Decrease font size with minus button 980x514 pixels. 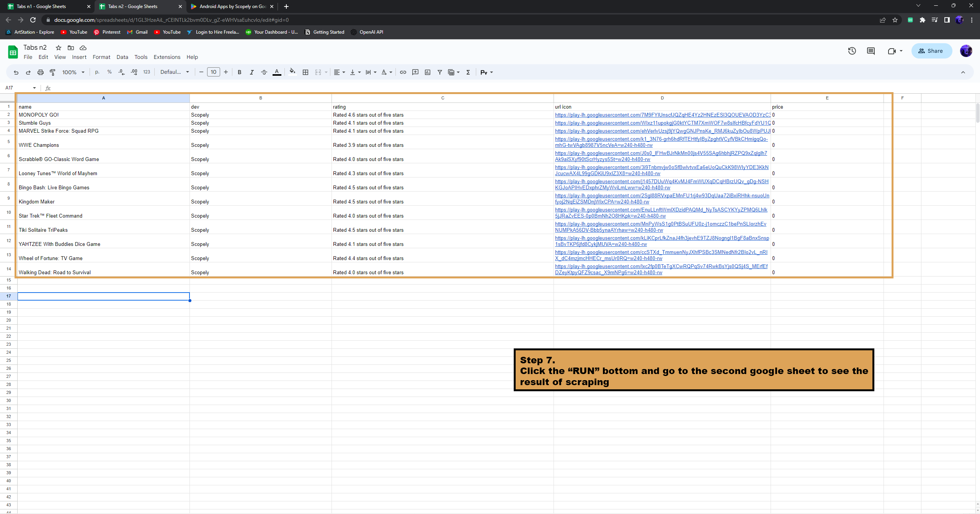(x=201, y=72)
